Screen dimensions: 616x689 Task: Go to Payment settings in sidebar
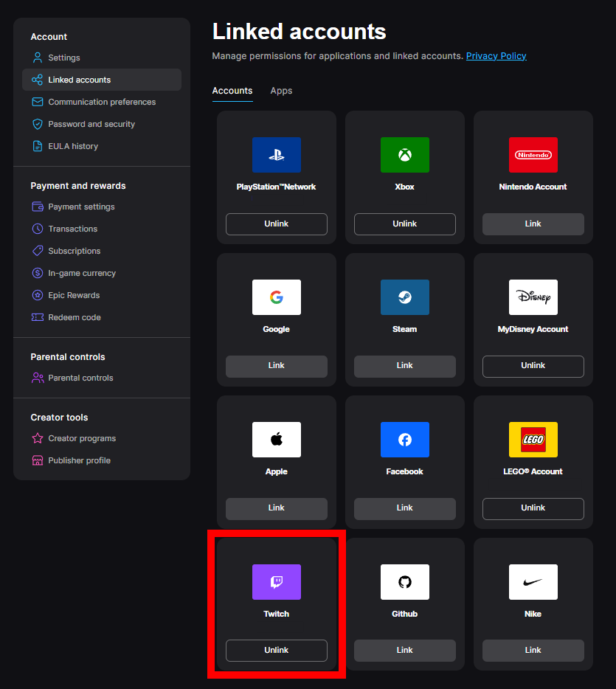81,207
